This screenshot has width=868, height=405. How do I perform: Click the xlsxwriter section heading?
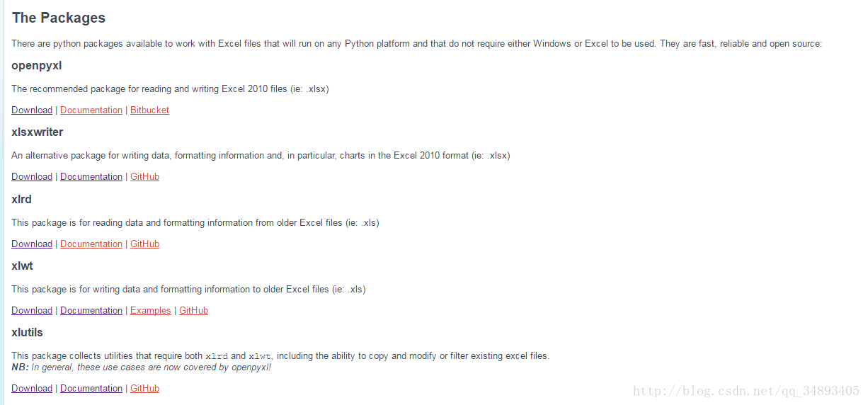(x=38, y=132)
